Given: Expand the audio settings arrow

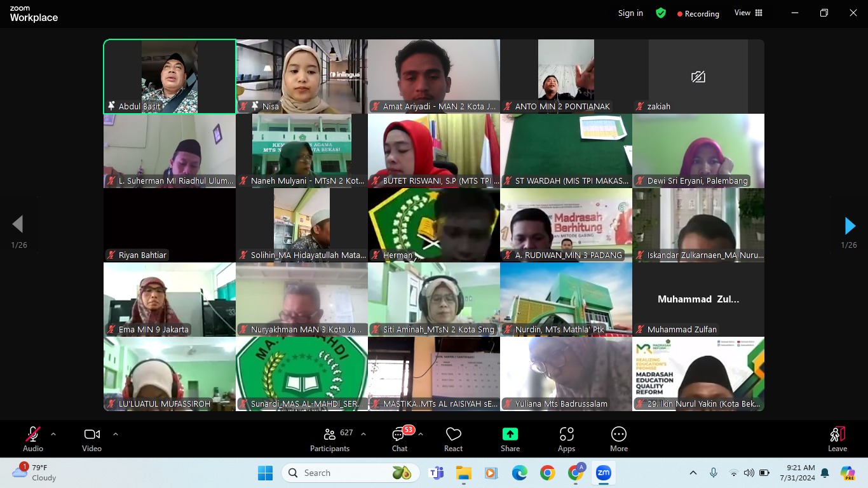Looking at the screenshot, I should click(x=53, y=434).
